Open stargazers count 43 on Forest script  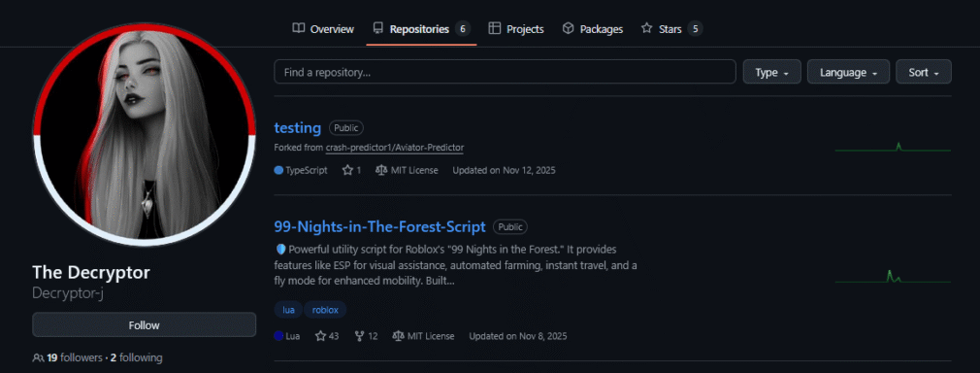pyautogui.click(x=327, y=336)
